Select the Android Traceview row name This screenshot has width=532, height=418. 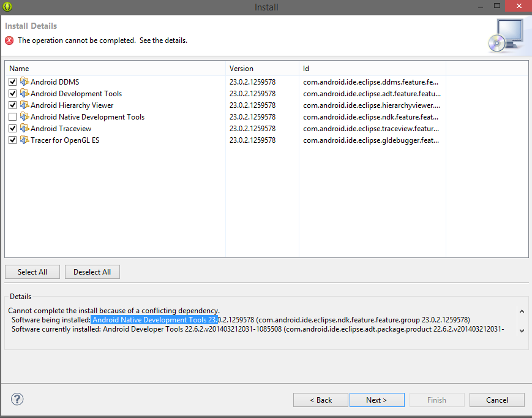coord(61,128)
